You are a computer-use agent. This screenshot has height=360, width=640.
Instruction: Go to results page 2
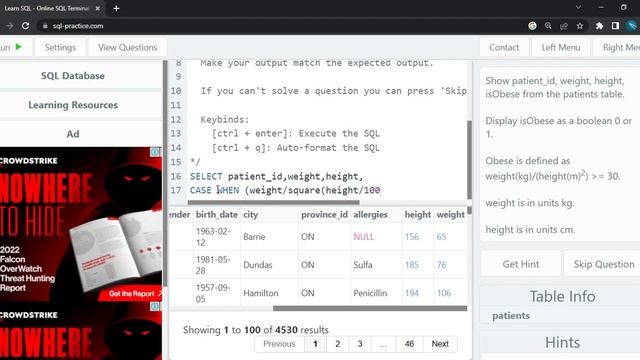click(x=338, y=344)
